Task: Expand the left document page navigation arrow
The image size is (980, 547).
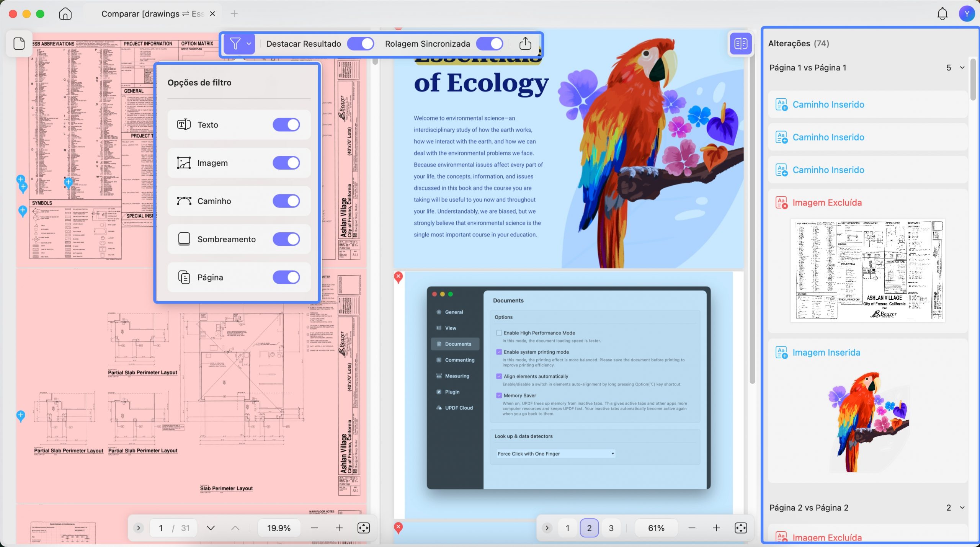Action: (x=139, y=528)
